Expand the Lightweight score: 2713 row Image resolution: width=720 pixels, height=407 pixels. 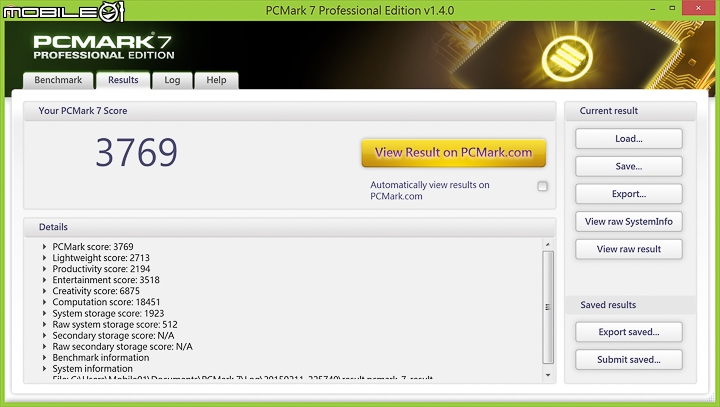click(x=45, y=258)
